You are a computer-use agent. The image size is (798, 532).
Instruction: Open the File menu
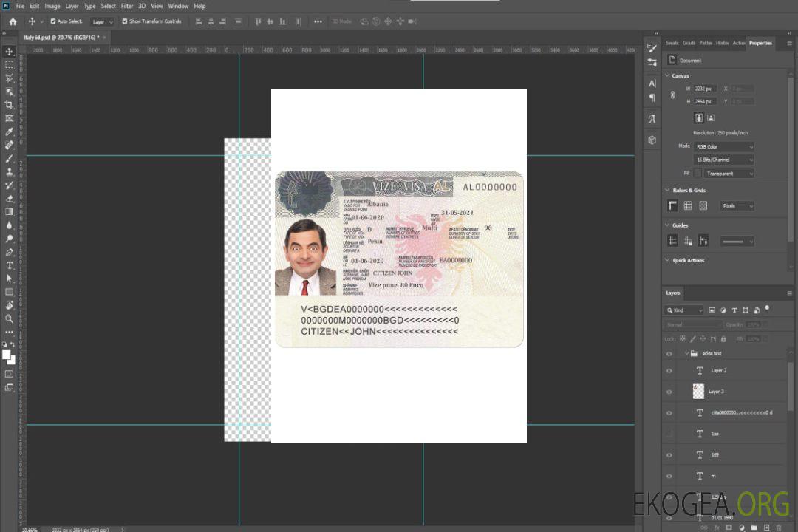pos(21,6)
